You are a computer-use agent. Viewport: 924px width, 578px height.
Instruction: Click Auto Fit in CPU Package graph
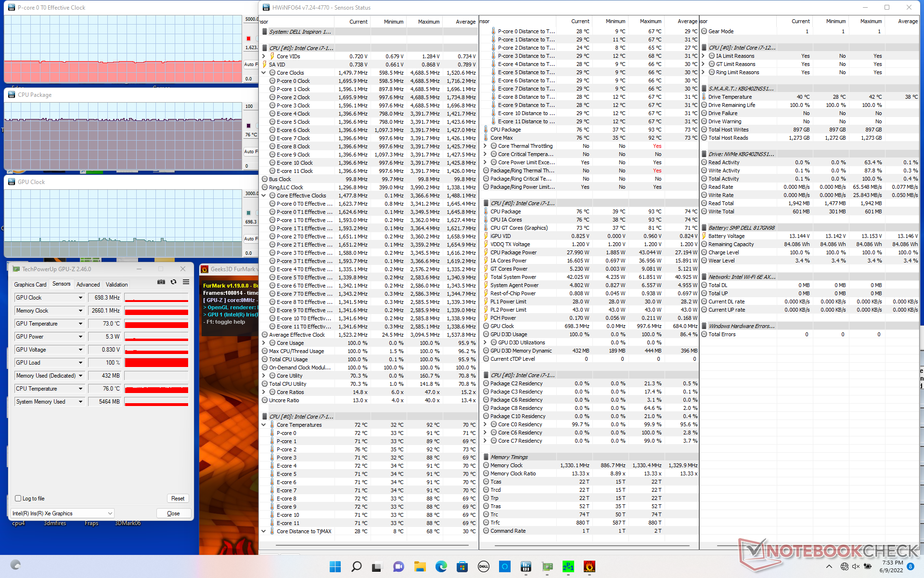click(x=251, y=151)
